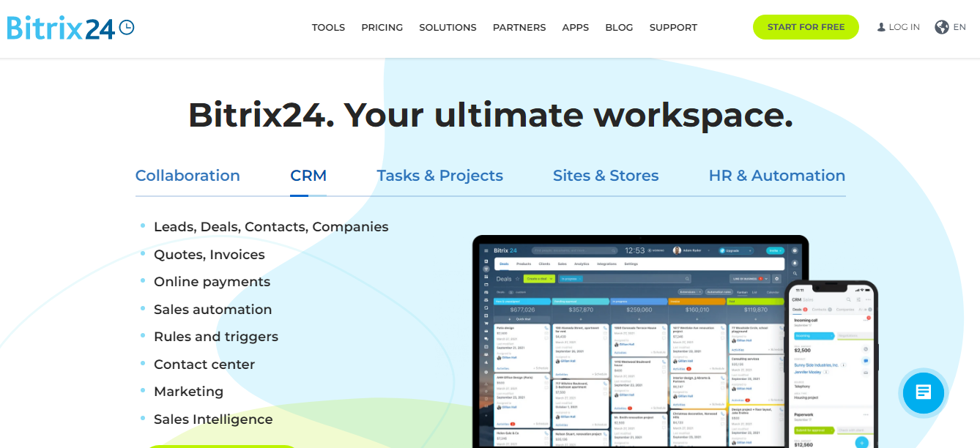980x448 pixels.
Task: Click the user icon beside LOG IN
Action: click(881, 27)
